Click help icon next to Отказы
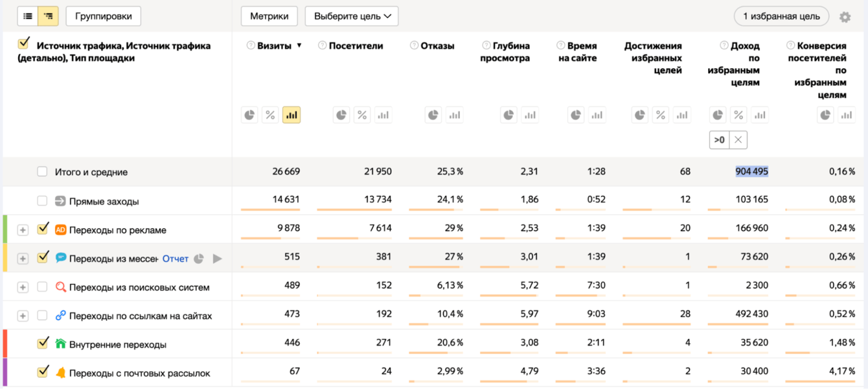 (414, 46)
